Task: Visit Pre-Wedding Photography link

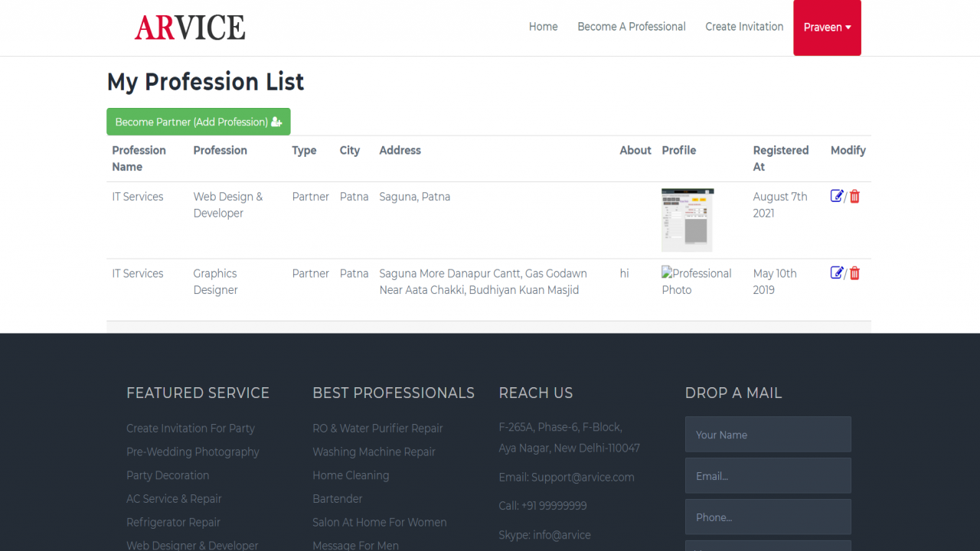Action: click(x=193, y=452)
